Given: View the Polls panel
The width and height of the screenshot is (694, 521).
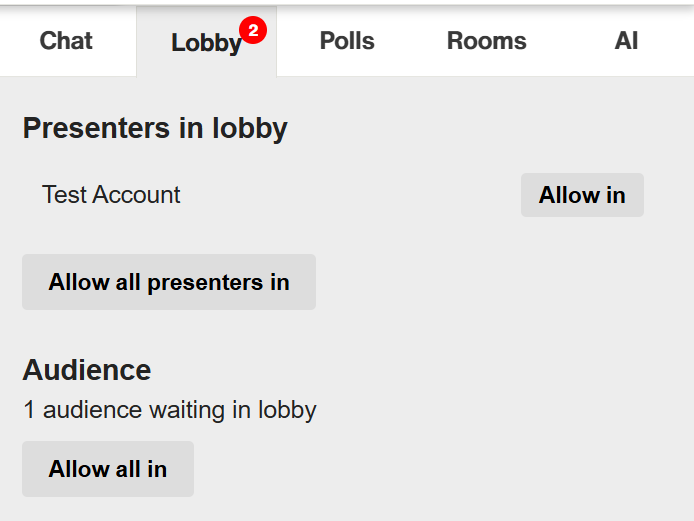Looking at the screenshot, I should pos(347,41).
